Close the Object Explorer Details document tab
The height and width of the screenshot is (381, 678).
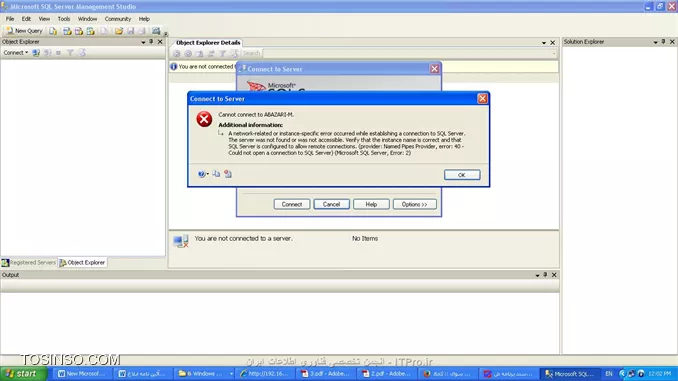pos(552,43)
